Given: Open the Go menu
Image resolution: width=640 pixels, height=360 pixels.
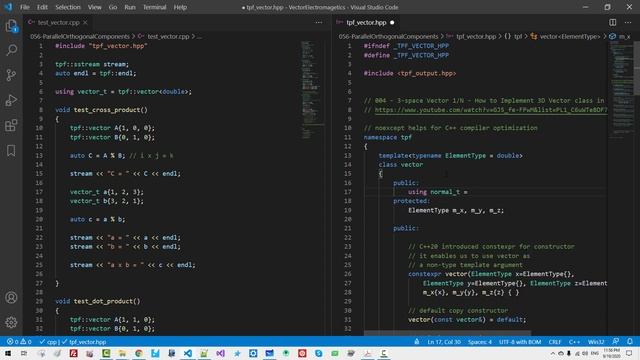Looking at the screenshot, I should coord(113,7).
